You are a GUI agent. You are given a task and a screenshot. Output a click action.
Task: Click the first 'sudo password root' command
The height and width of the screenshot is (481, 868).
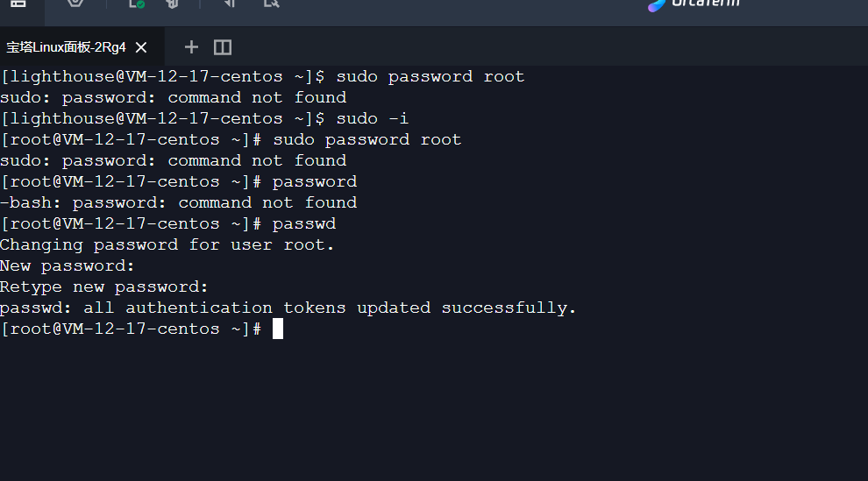430,77
